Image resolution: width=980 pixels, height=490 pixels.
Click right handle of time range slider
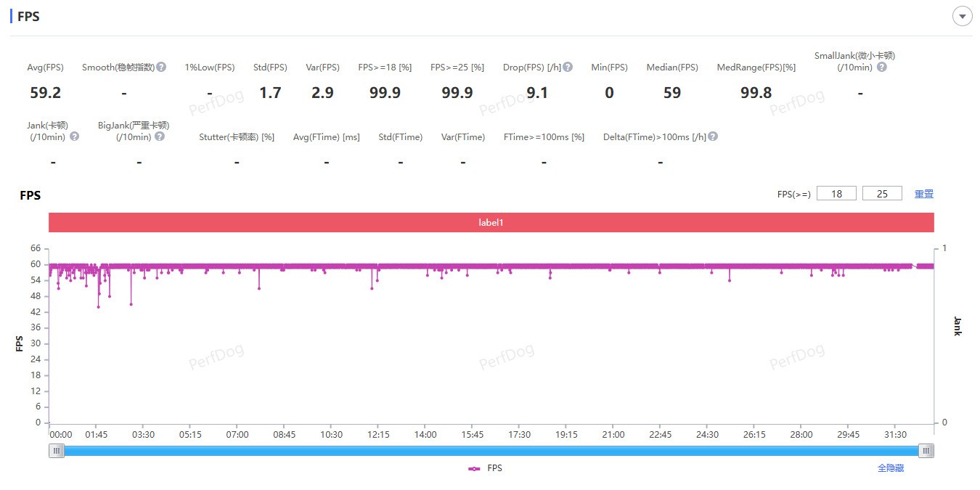pos(926,451)
